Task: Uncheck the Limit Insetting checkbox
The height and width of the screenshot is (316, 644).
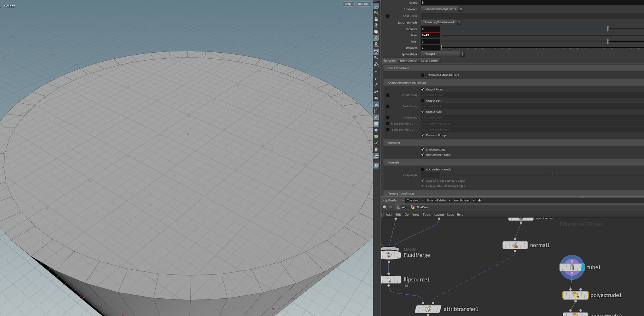Action: pyautogui.click(x=423, y=150)
